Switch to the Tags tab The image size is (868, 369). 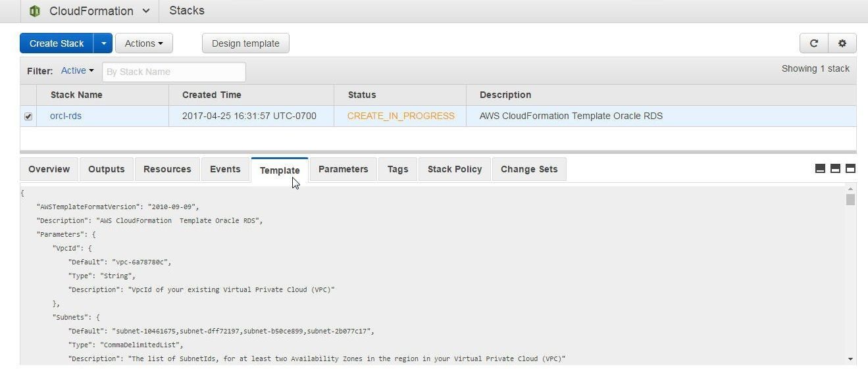(397, 169)
